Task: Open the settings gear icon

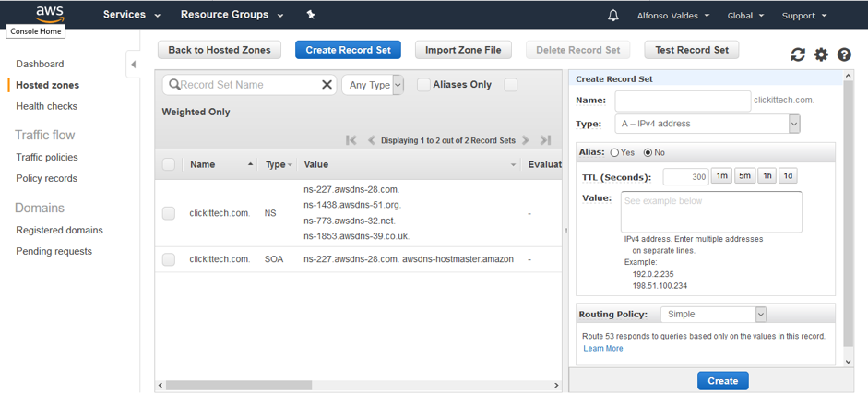Action: coord(821,55)
